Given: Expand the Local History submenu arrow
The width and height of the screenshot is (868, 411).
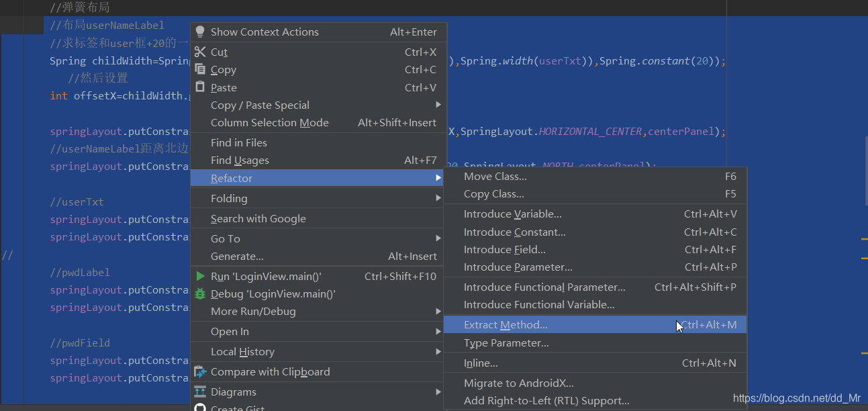Looking at the screenshot, I should click(x=438, y=351).
